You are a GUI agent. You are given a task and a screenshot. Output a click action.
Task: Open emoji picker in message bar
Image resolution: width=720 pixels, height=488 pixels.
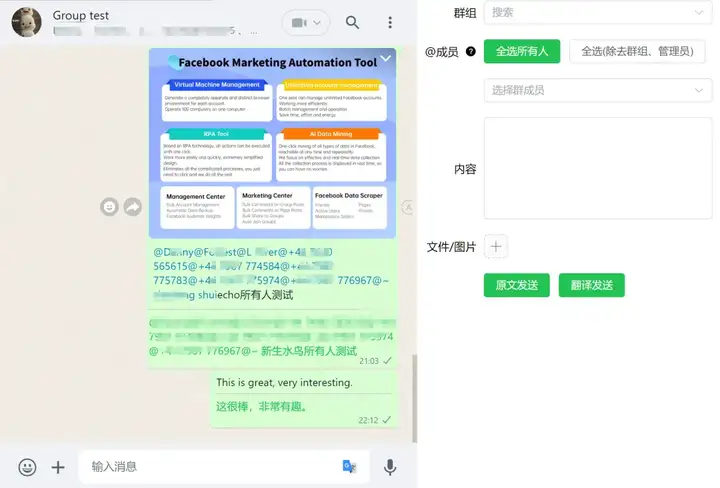28,467
